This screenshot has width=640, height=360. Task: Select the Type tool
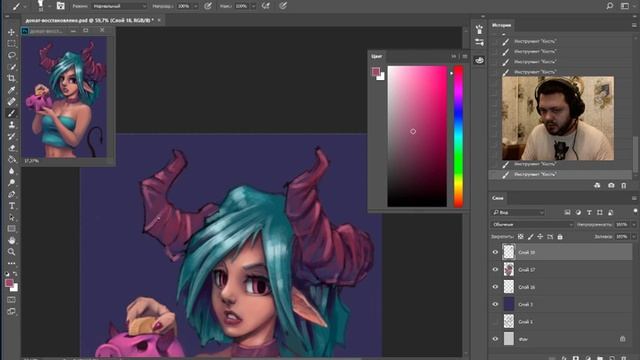click(11, 206)
